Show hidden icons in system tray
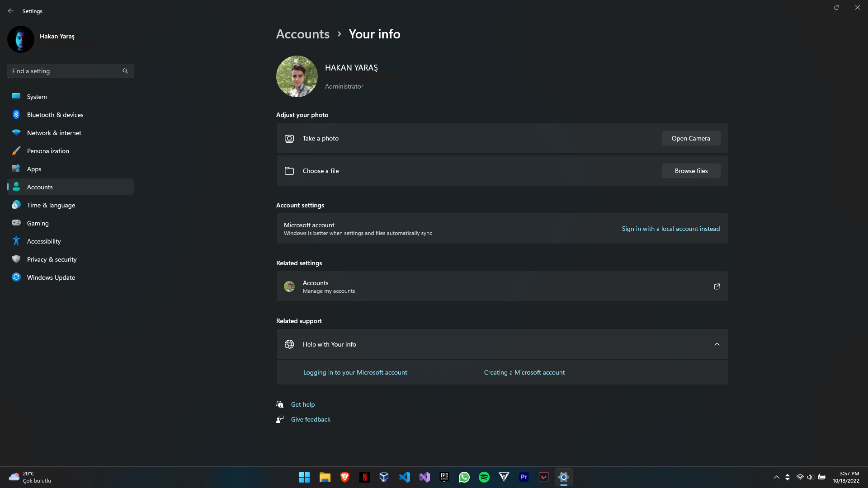The image size is (868, 488). [x=776, y=477]
